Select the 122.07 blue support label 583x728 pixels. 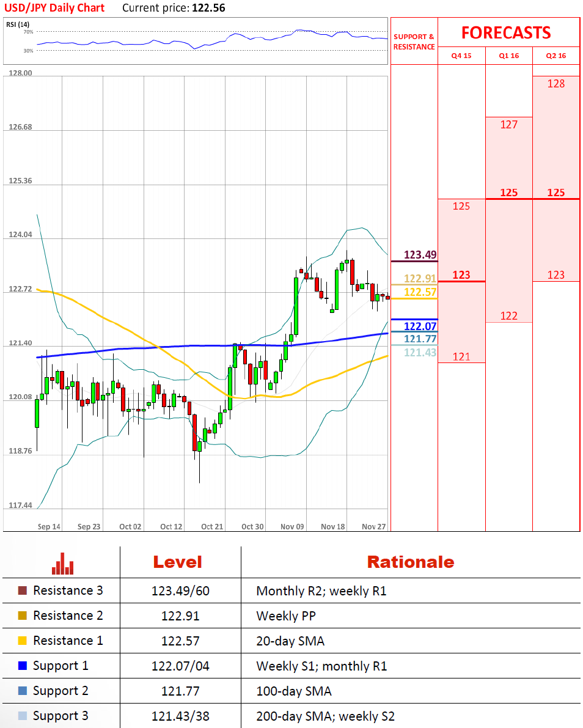point(420,326)
